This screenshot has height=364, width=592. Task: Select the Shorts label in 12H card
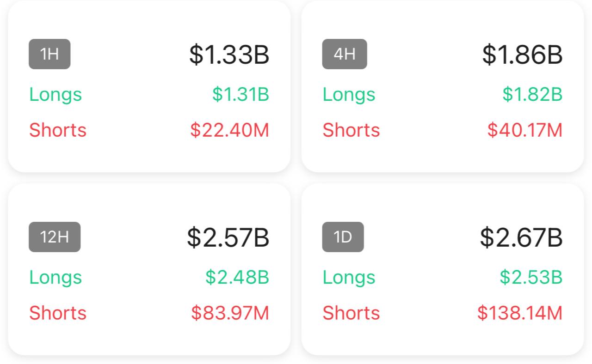click(58, 313)
